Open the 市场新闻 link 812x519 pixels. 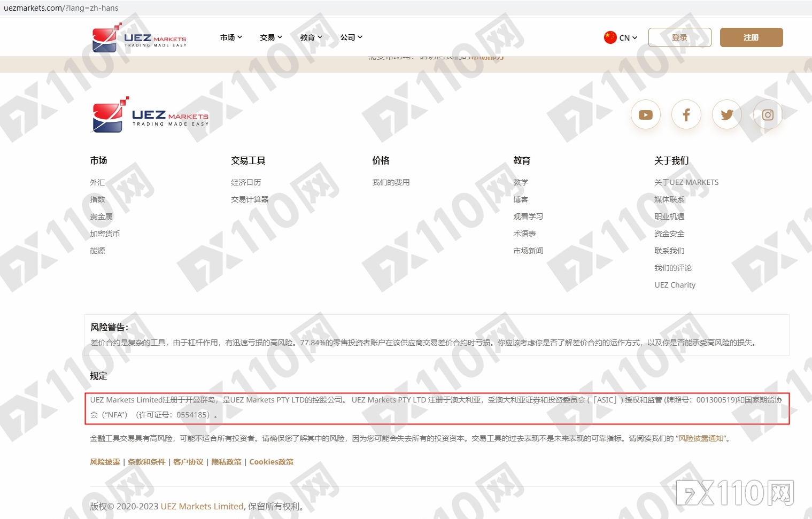(x=528, y=251)
